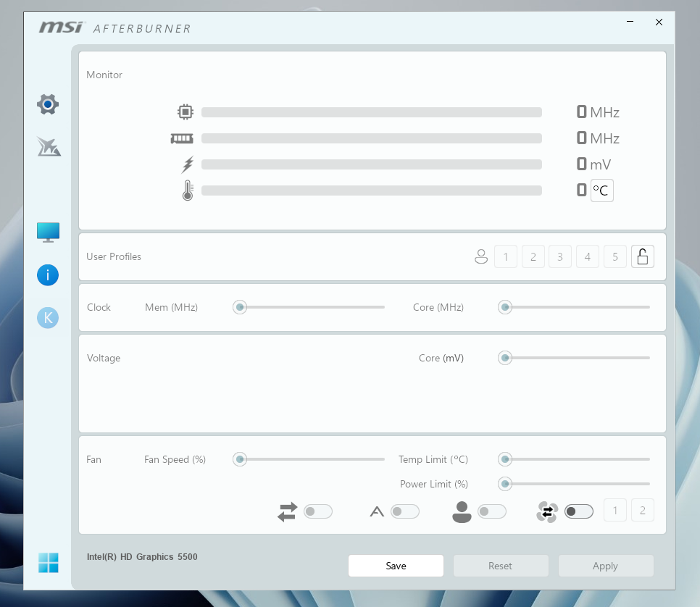Click the Windows startup logo icon

[49, 563]
